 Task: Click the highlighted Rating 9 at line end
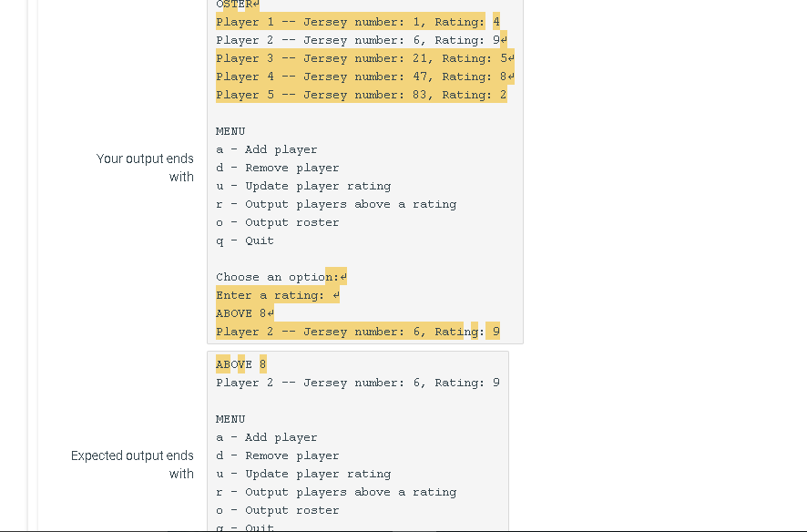[x=495, y=331]
